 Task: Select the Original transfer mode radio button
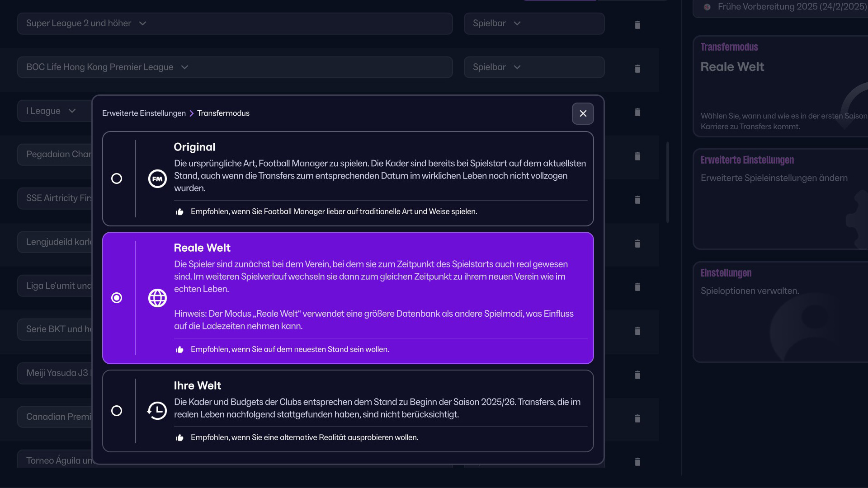pos(117,178)
